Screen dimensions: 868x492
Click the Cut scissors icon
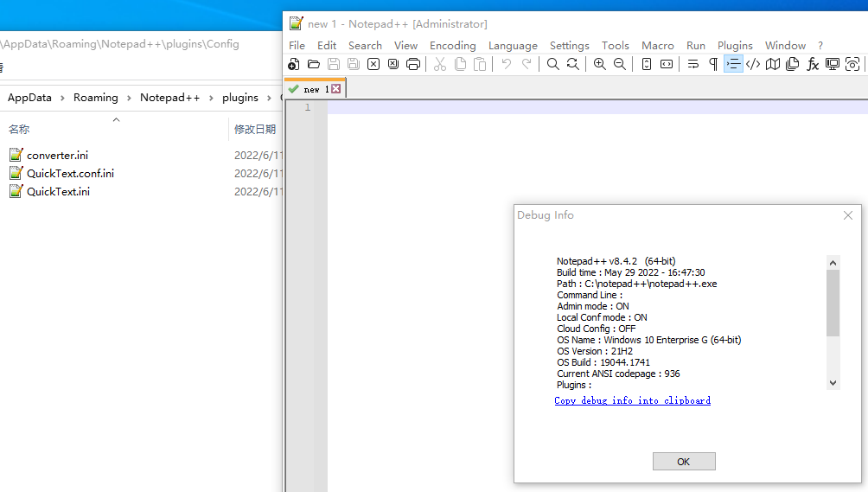(x=440, y=64)
